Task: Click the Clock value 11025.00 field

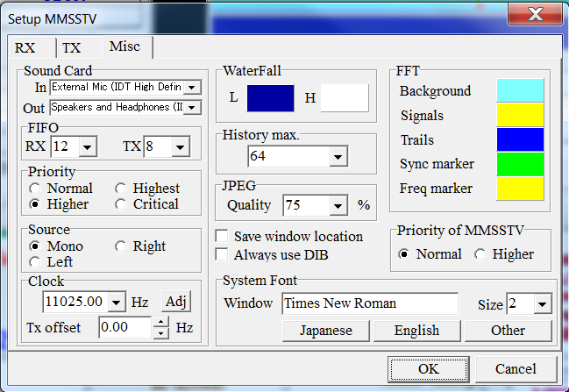Action: (x=75, y=302)
